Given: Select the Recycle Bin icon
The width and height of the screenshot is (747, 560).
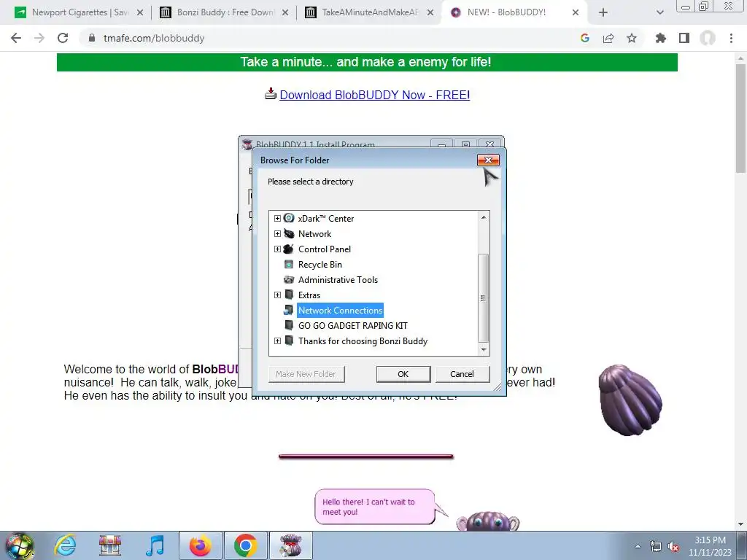Looking at the screenshot, I should click(289, 264).
